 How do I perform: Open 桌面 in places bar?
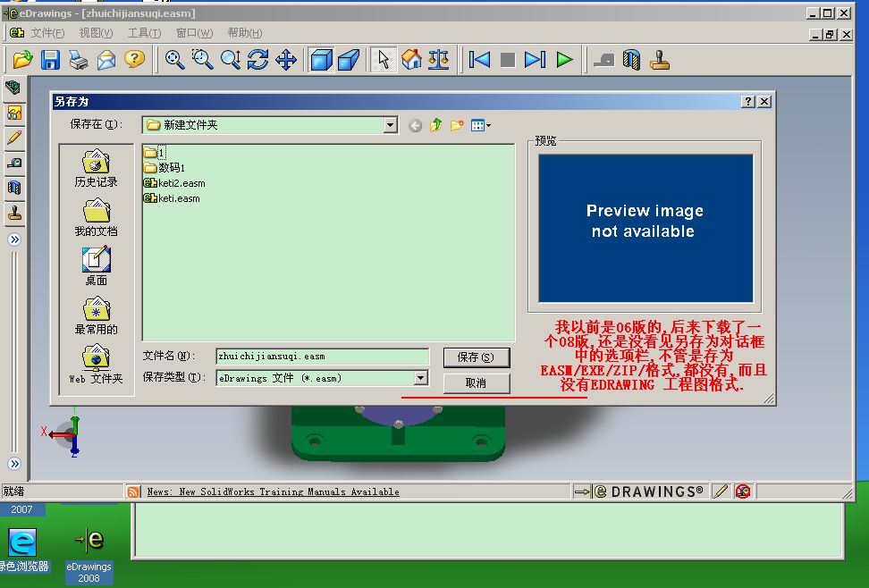[96, 266]
